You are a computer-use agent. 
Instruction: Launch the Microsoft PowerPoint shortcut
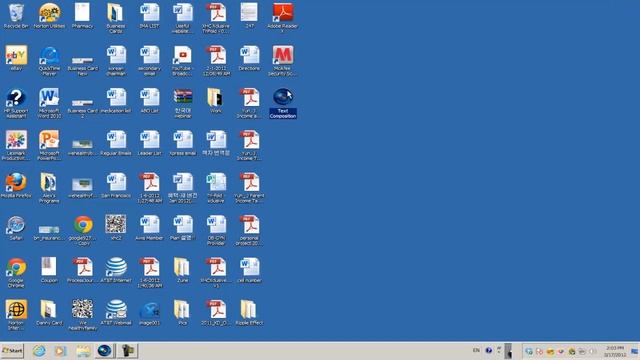pos(49,146)
